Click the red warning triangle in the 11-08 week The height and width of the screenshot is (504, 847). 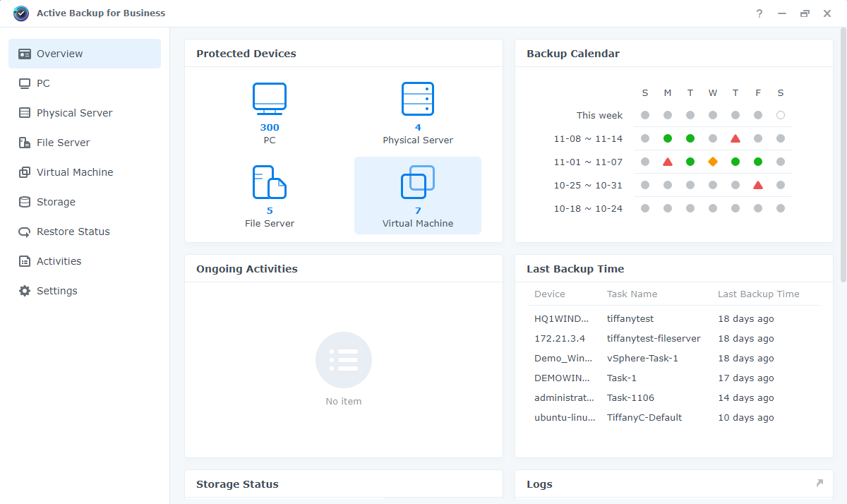click(x=735, y=138)
